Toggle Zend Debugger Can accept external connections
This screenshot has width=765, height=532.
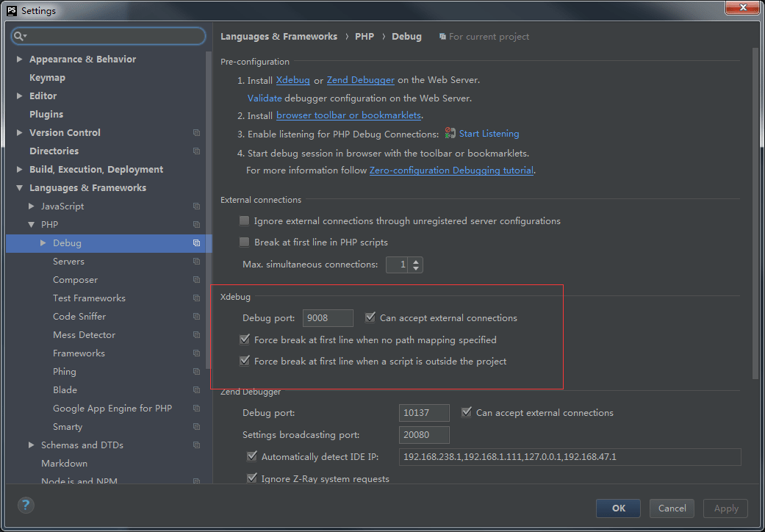point(467,412)
